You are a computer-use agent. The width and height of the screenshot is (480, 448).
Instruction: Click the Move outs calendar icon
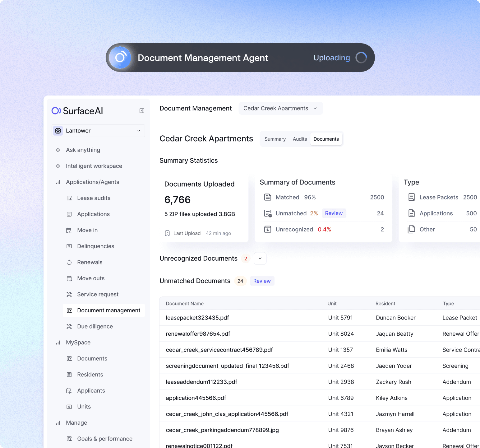[69, 278]
